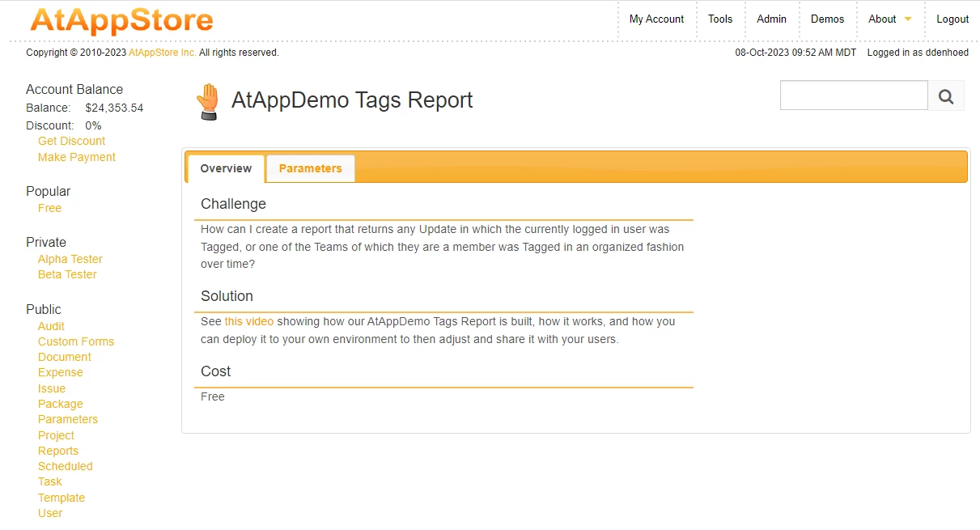
Task: Switch to the Parameters tab
Action: tap(311, 168)
